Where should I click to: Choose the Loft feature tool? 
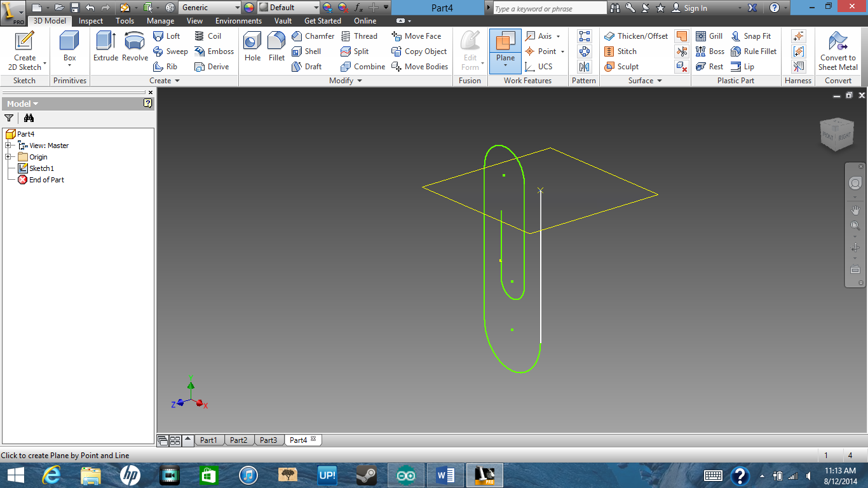[167, 36]
